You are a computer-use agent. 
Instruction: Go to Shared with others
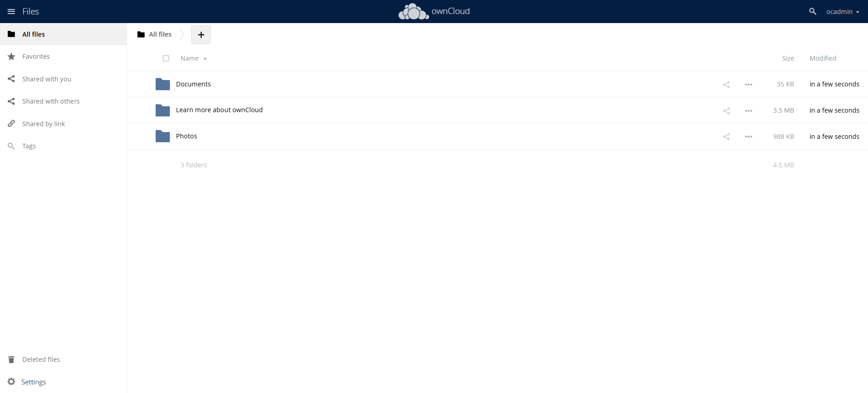point(51,101)
